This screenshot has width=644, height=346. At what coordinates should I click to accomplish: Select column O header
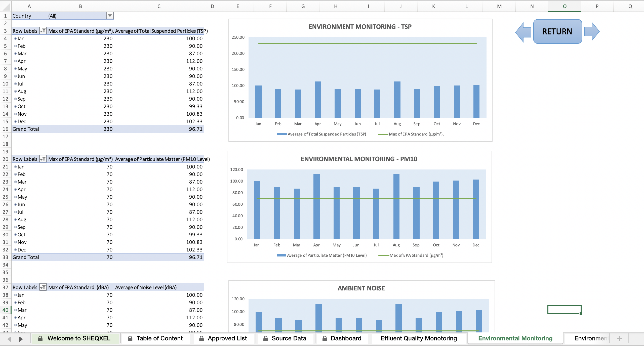565,6
